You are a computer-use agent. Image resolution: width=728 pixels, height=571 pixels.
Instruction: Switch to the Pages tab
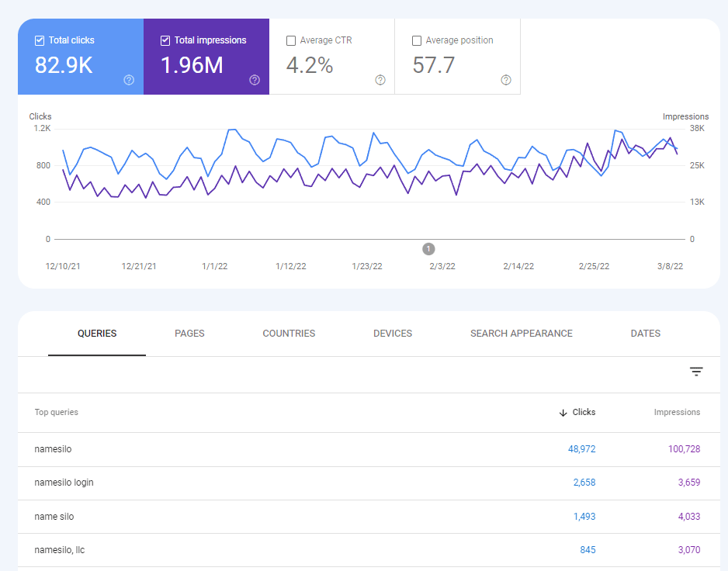click(x=189, y=333)
